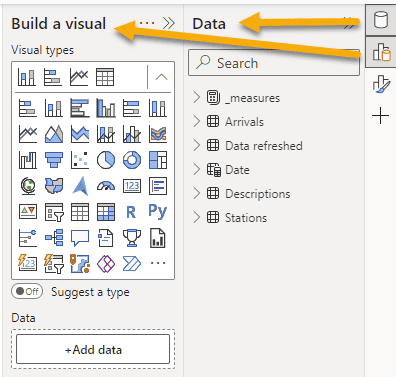The width and height of the screenshot is (396, 377).
Task: Select ArcGIS Maps visual
Action: click(x=80, y=263)
